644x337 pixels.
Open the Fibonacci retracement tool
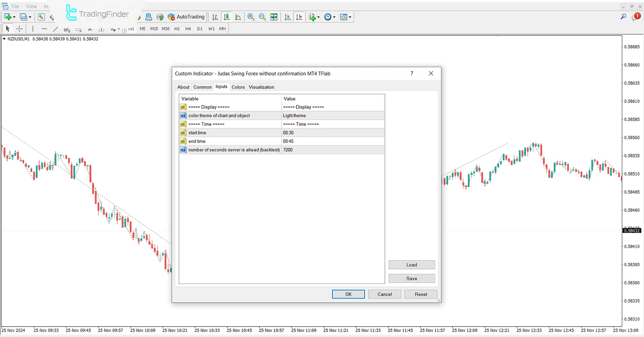pos(79,30)
